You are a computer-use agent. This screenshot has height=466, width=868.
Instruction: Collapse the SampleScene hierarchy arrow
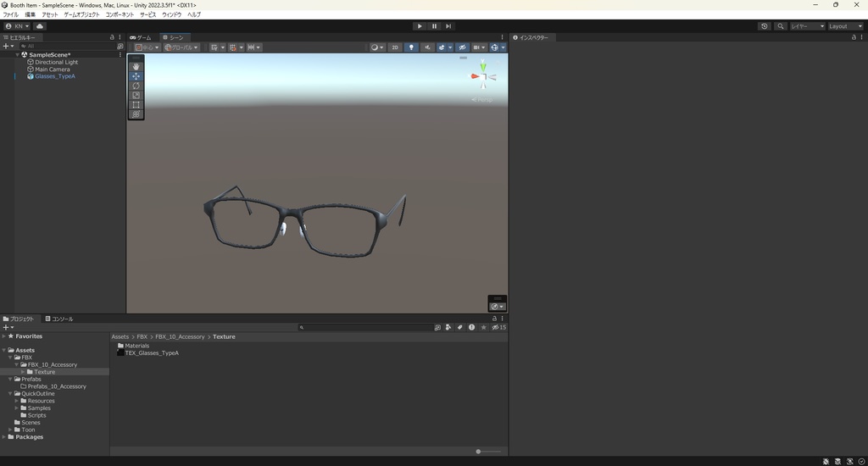point(18,55)
